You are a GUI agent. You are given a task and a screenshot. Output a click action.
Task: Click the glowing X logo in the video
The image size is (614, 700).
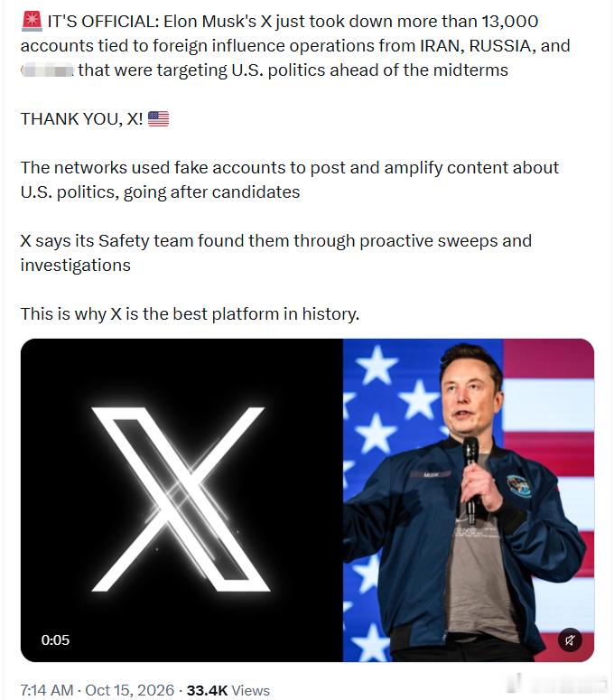(x=181, y=499)
